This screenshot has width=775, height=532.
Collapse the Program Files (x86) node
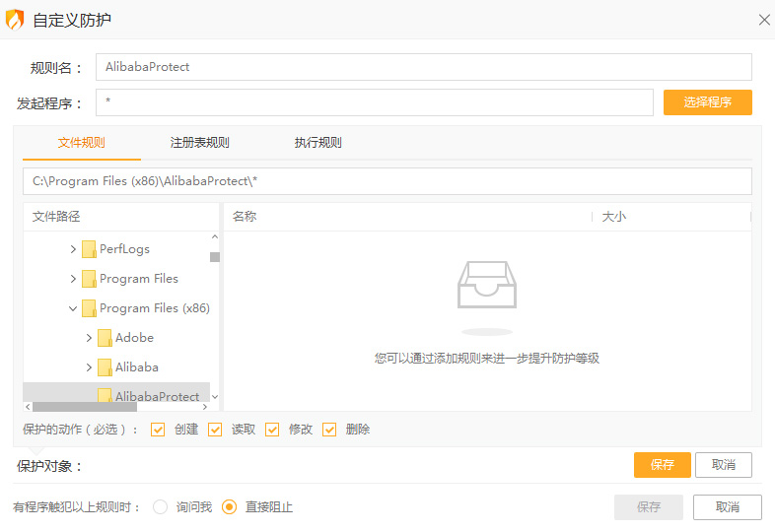73,308
